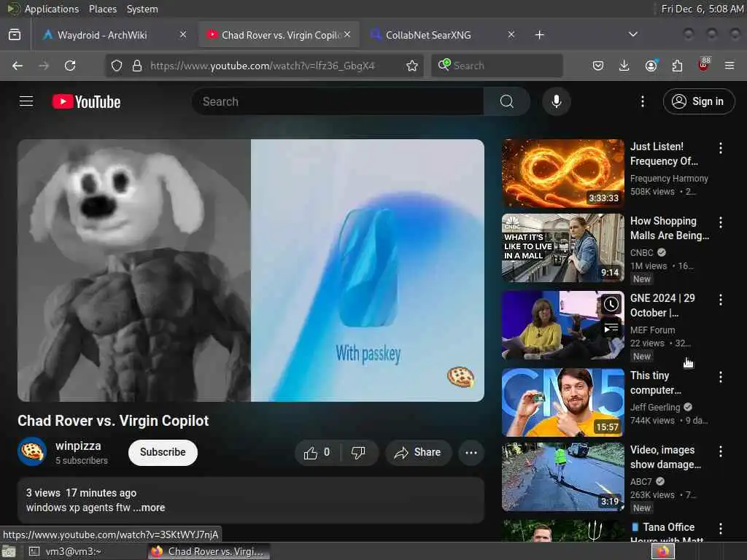Open Firefox application hamburger menu
Image resolution: width=747 pixels, height=560 pixels.
729,66
